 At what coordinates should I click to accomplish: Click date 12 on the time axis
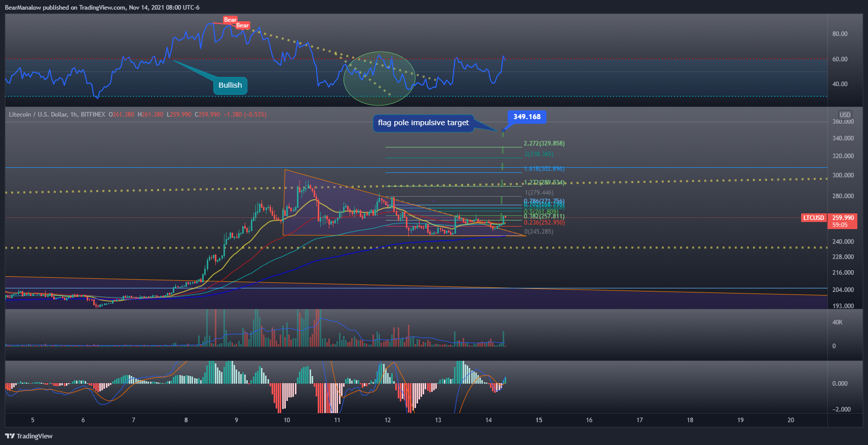tap(388, 420)
